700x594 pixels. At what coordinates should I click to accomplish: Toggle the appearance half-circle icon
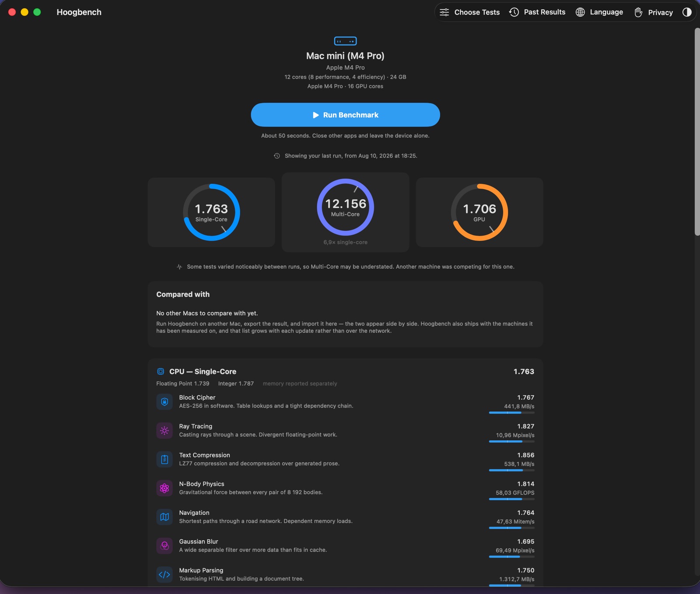click(x=687, y=12)
